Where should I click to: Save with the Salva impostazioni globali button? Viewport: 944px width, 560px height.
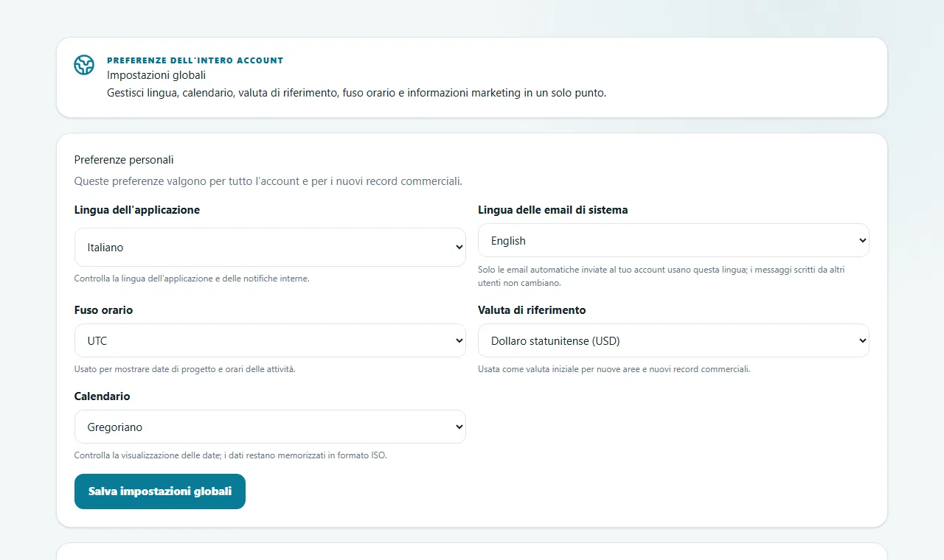pyautogui.click(x=160, y=491)
